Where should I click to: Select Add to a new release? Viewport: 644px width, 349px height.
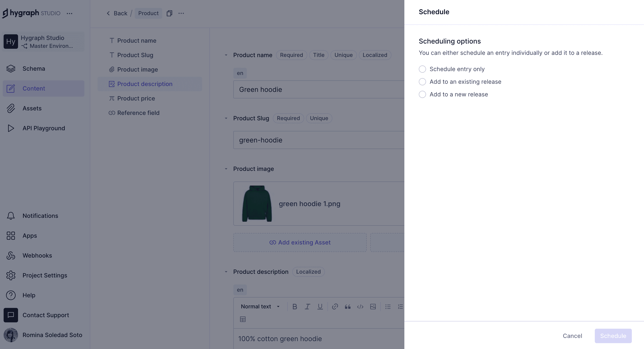pyautogui.click(x=422, y=94)
